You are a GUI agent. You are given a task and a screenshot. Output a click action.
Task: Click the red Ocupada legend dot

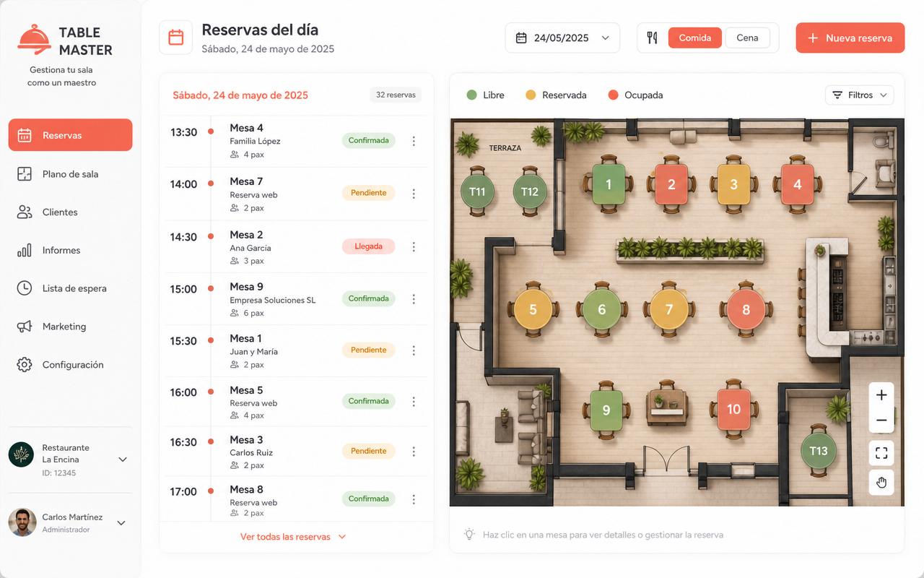point(613,95)
